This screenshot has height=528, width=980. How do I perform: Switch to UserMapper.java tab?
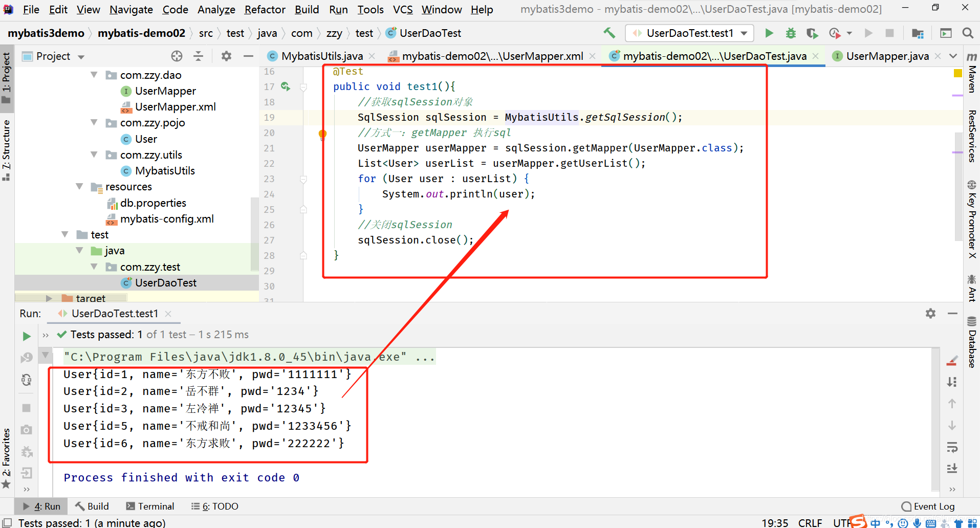coord(887,56)
